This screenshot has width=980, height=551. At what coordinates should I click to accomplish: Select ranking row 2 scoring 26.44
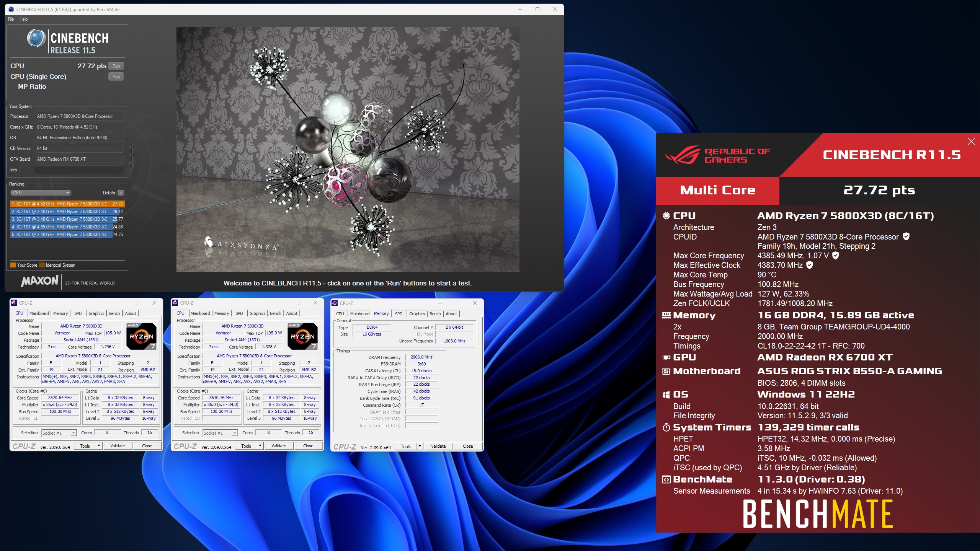[67, 212]
